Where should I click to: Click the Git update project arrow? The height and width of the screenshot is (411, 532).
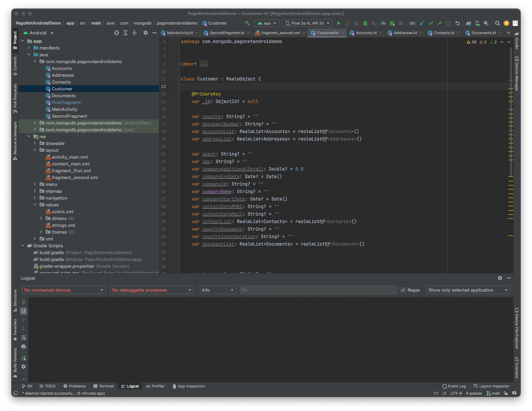(422, 23)
